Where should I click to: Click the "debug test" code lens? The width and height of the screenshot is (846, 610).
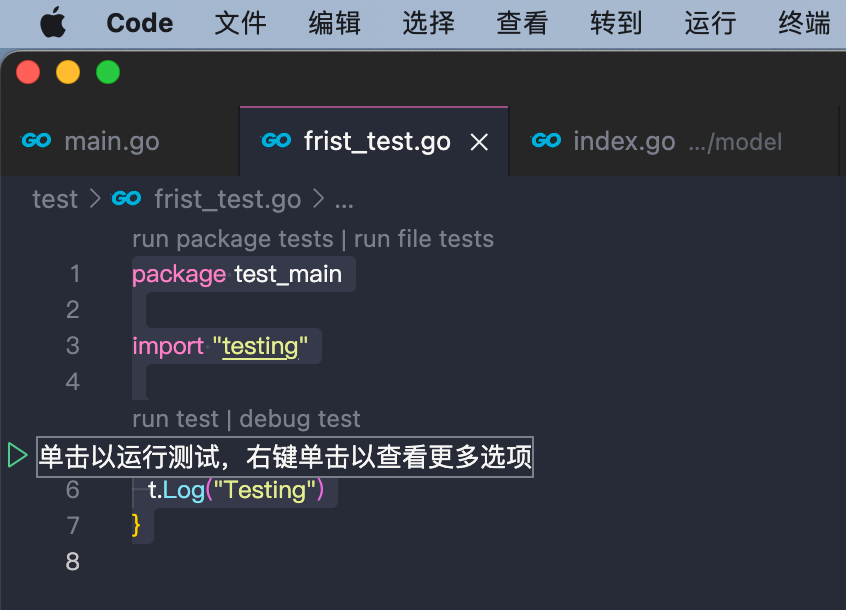(x=300, y=419)
